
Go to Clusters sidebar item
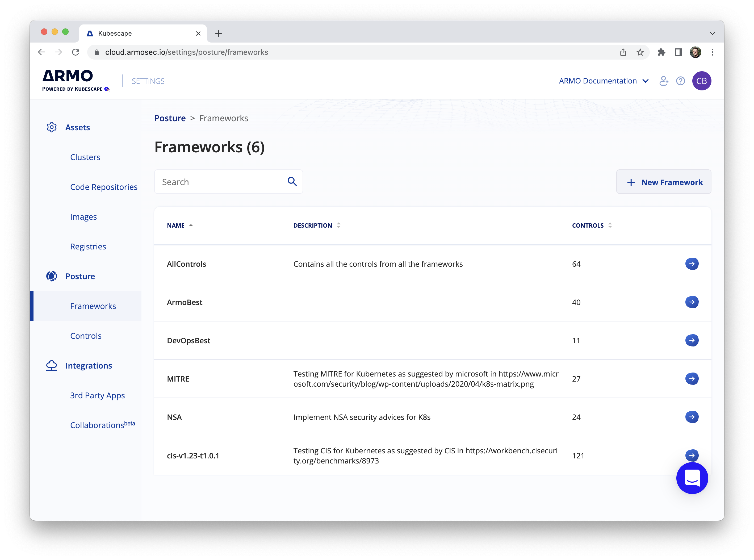tap(85, 157)
